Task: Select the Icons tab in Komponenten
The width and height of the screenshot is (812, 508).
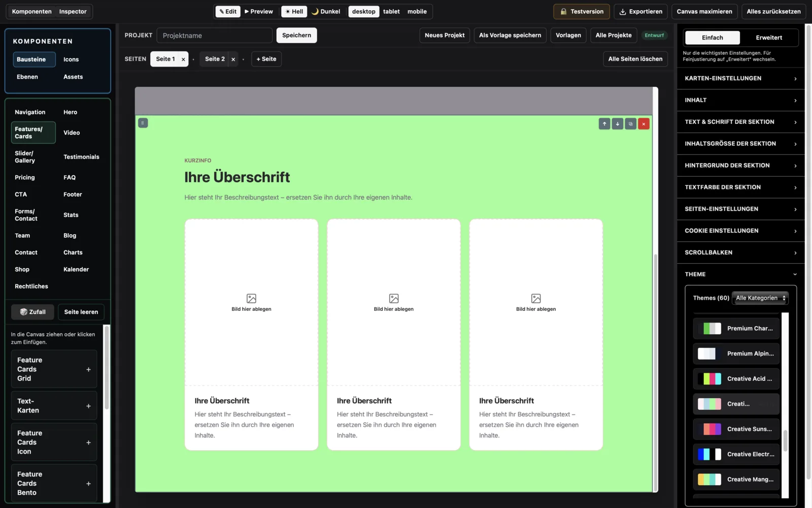Action: (x=71, y=59)
